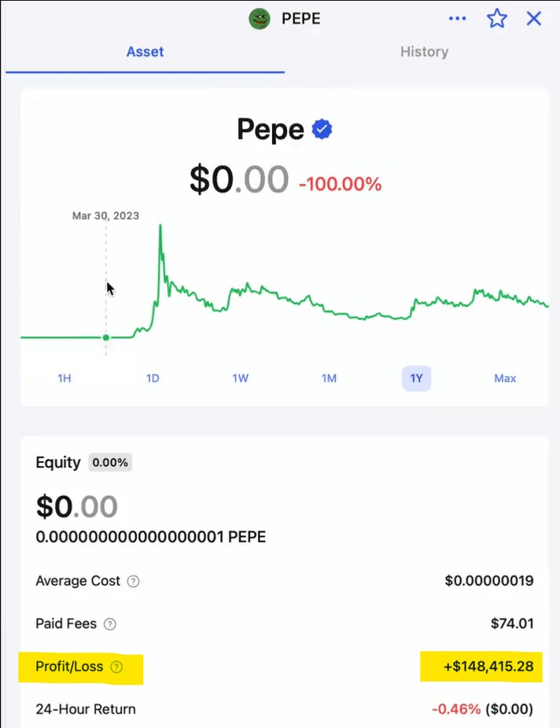The height and width of the screenshot is (728, 560).
Task: Show the Max chart timeframe
Action: click(505, 378)
